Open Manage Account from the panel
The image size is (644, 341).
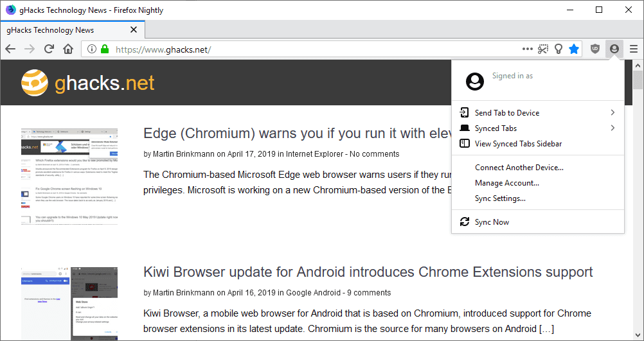coord(506,183)
